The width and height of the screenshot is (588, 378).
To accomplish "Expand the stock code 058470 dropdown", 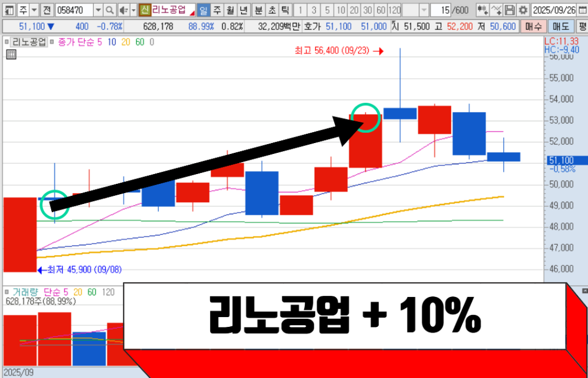I will coord(98,10).
